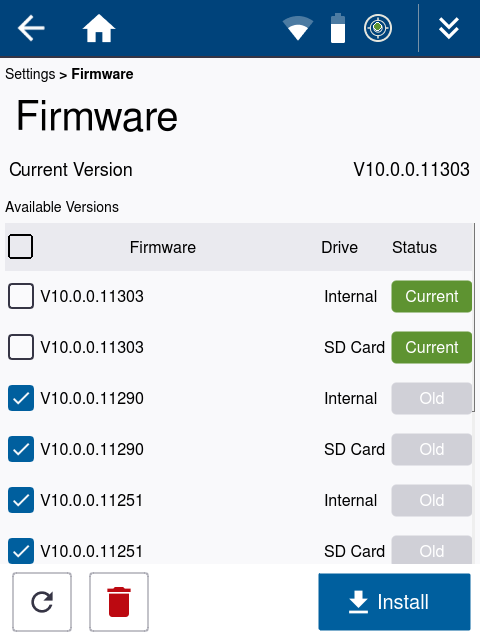Screen dimensions: 480x640
Task: Refresh the firmware versions list
Action: tap(42, 602)
